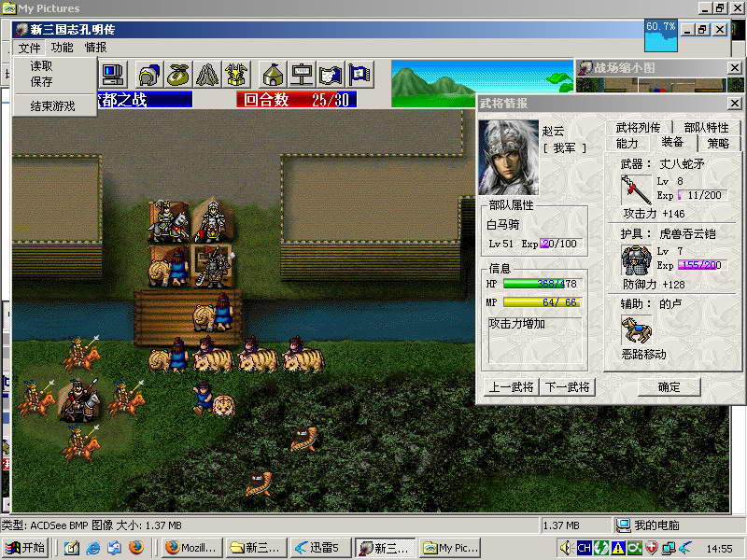747x560 pixels.
Task: Click the 白马骑 unit type text
Action: click(503, 224)
